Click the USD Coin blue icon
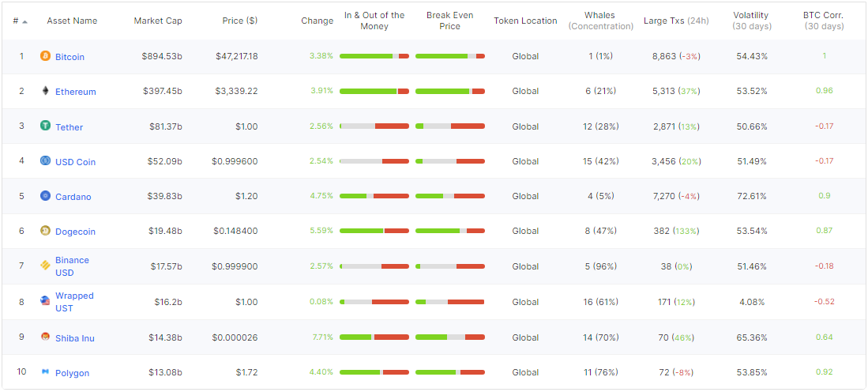The height and width of the screenshot is (392, 868). (x=45, y=160)
